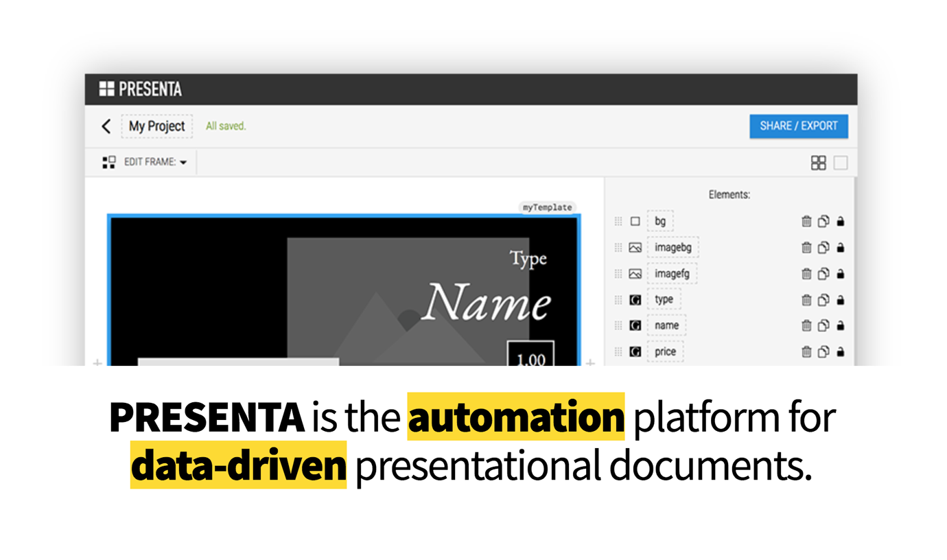The width and height of the screenshot is (947, 560).
Task: Click the price element name field
Action: 665,352
